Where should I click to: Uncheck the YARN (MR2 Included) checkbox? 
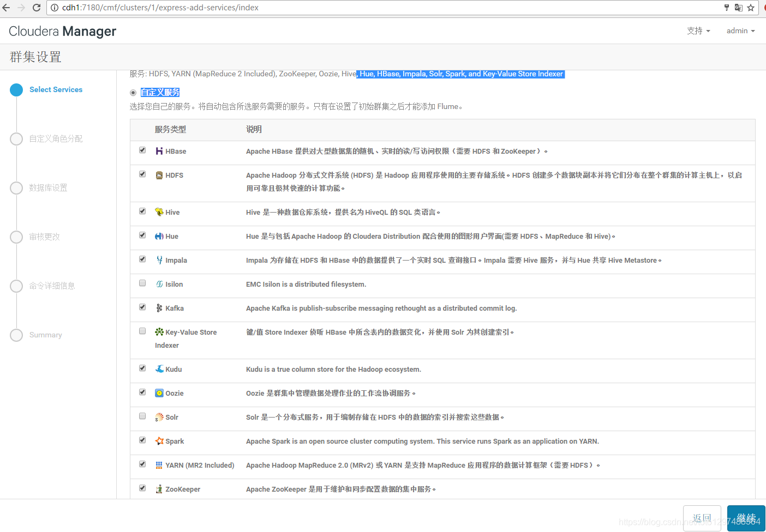(x=142, y=464)
